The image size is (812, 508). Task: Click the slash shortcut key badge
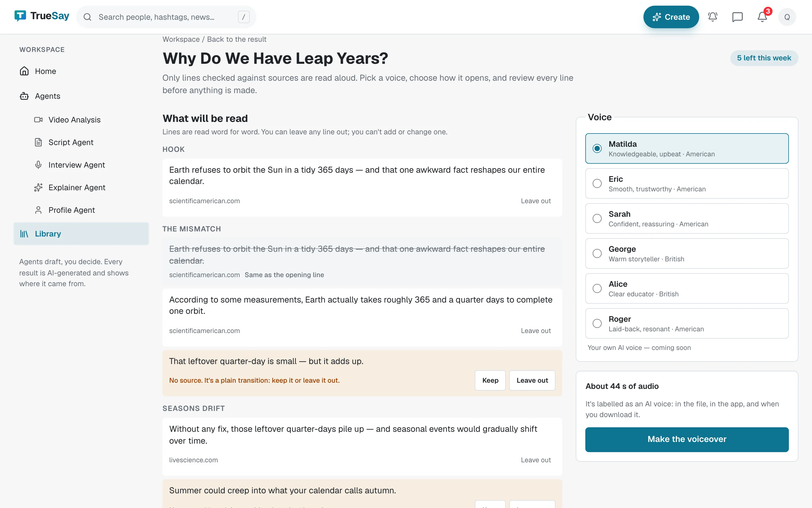[244, 17]
